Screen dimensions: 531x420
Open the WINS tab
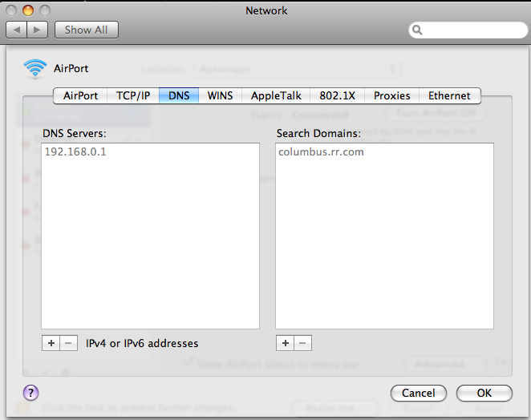[220, 95]
